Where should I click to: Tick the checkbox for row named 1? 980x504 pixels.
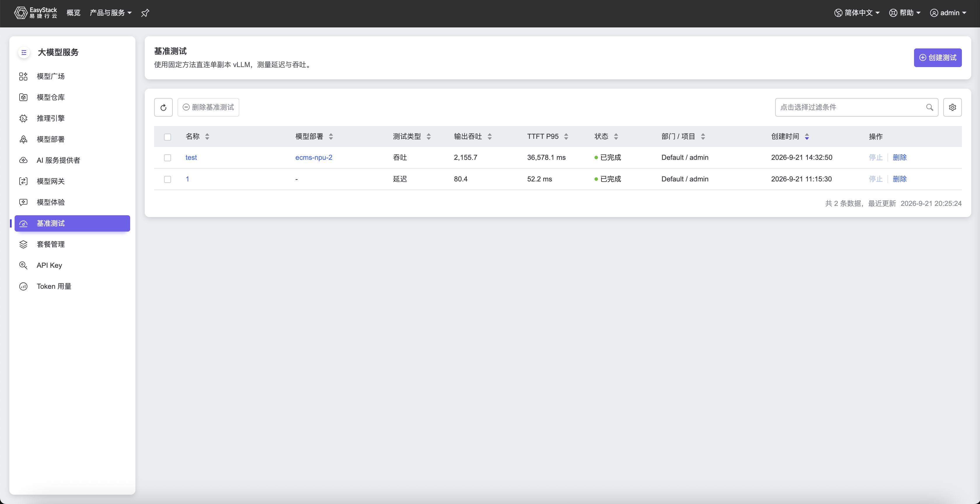168,179
